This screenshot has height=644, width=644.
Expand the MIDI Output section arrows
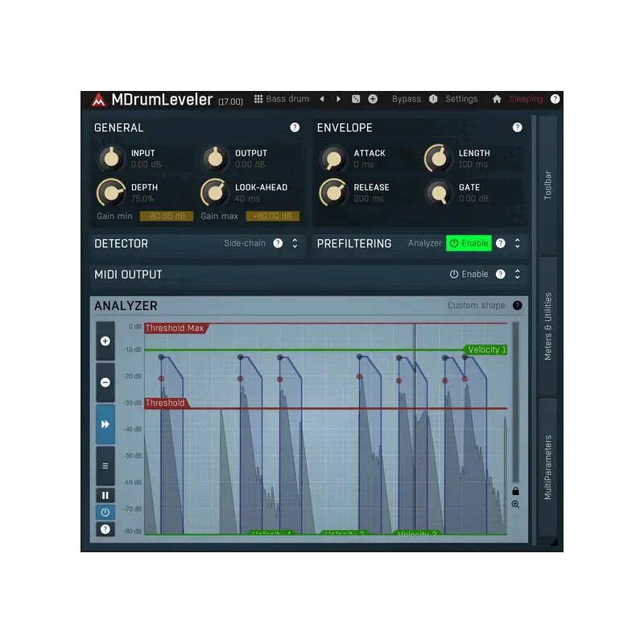(x=518, y=274)
